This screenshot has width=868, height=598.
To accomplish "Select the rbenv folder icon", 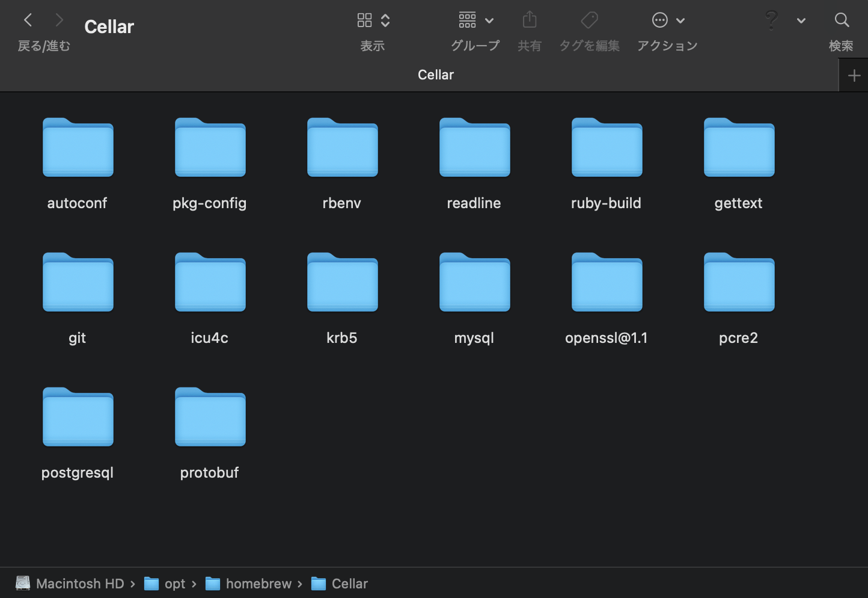I will 343,147.
